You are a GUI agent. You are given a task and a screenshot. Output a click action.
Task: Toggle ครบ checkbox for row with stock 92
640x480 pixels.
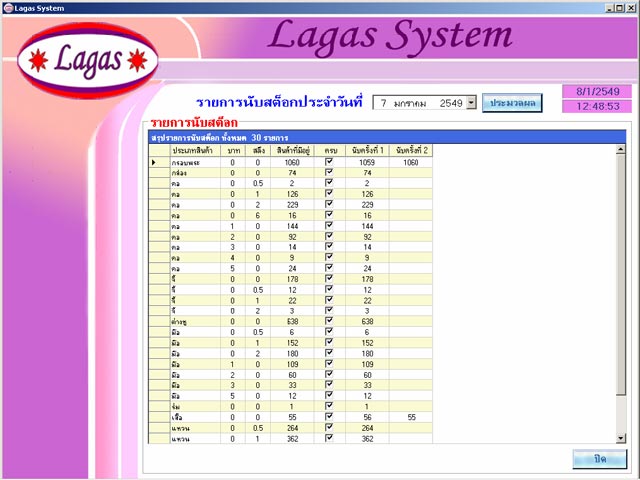click(x=329, y=236)
